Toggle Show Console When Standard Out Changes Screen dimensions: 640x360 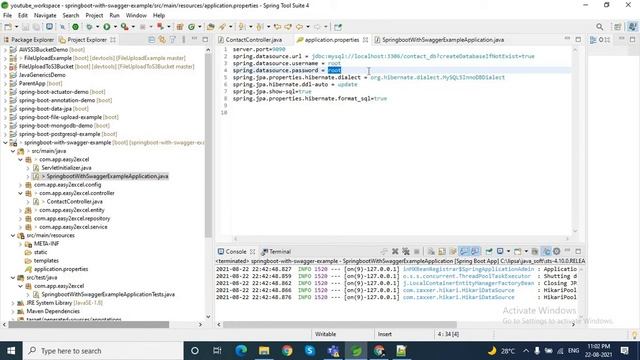pyautogui.click(x=464, y=251)
